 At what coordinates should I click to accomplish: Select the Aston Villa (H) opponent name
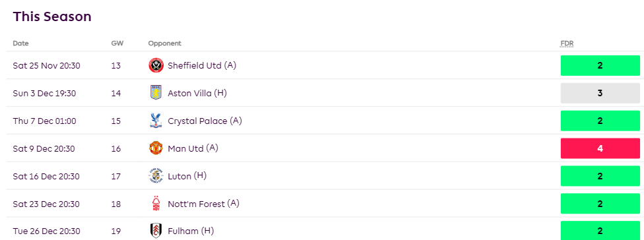197,93
